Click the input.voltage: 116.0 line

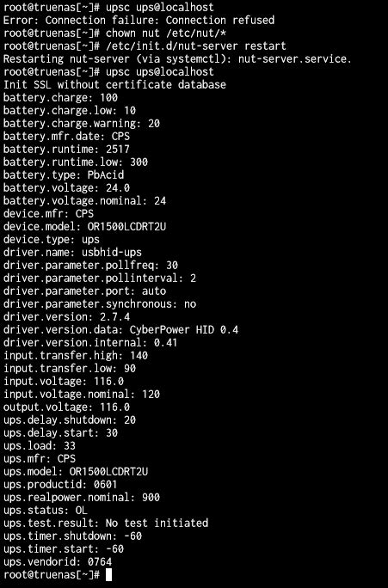(x=64, y=382)
